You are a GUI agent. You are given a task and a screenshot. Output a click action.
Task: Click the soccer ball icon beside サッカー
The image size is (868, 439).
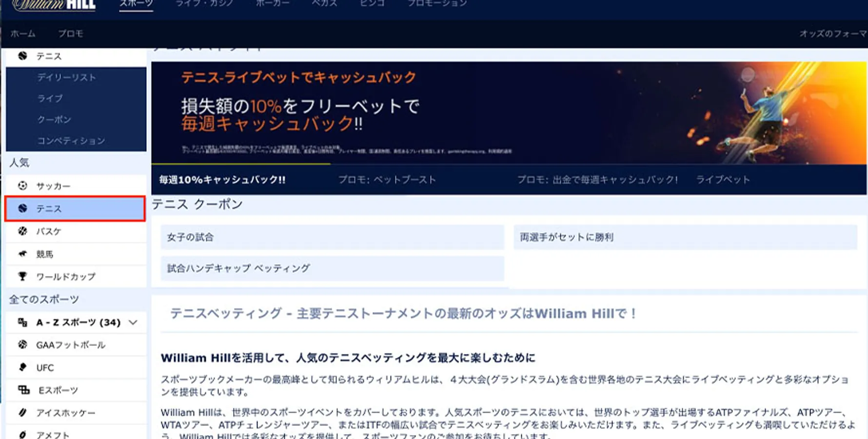click(x=22, y=186)
